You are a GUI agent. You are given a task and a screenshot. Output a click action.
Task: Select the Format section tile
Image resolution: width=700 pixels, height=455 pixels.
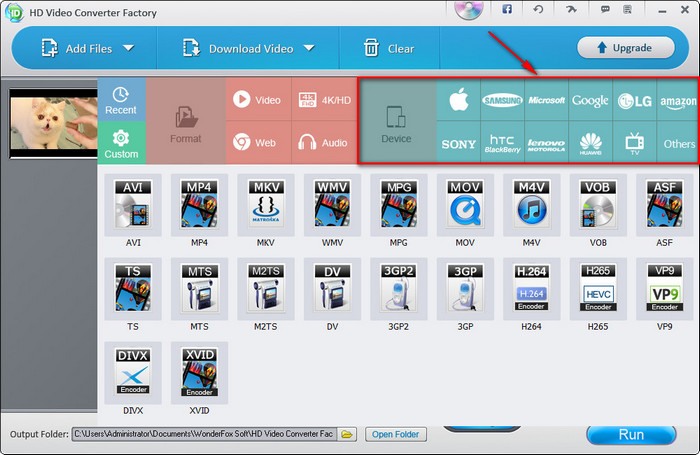tap(186, 121)
